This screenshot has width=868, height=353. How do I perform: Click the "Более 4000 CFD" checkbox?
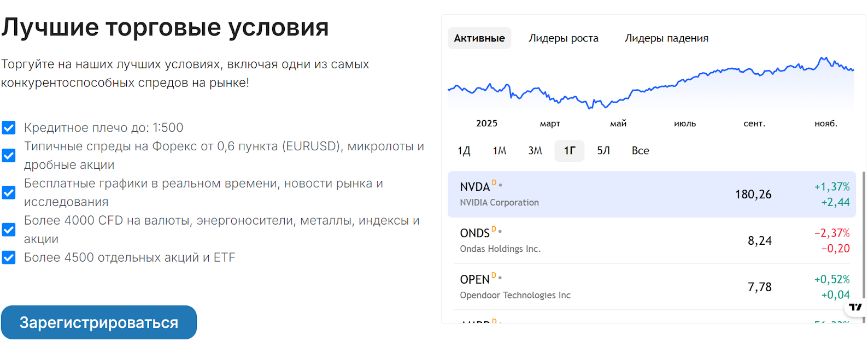9,230
